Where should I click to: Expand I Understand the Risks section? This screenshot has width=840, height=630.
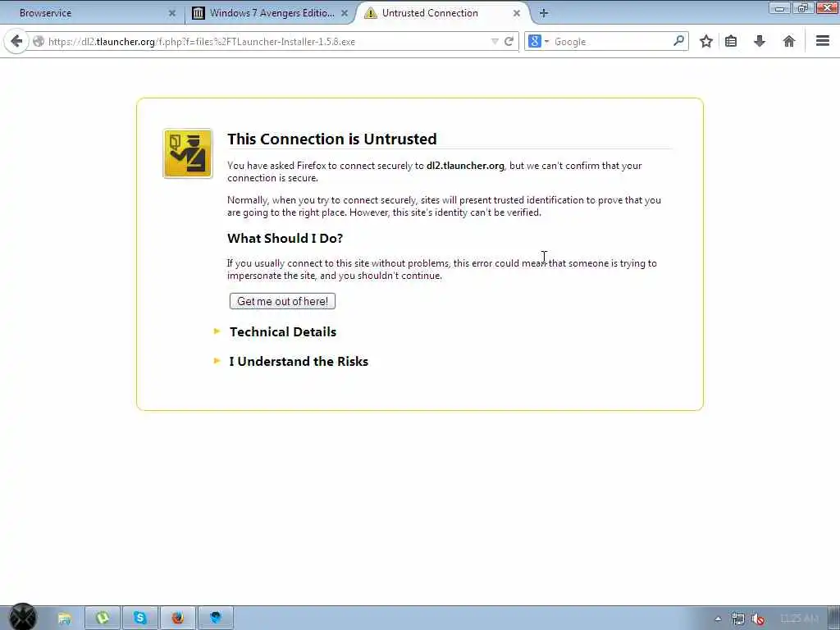click(299, 361)
